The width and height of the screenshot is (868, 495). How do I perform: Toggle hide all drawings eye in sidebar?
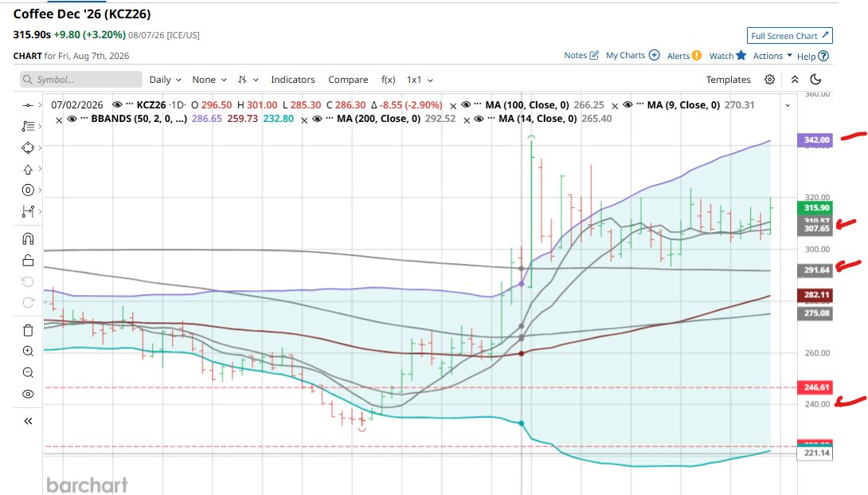coord(28,394)
